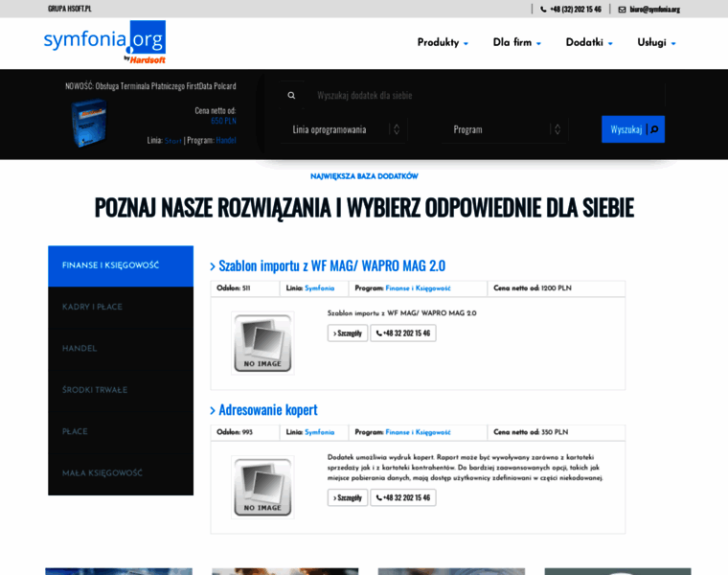728x575 pixels.
Task: Click the Cena netto od: 1200 PLN cell
Action: [x=557, y=288]
